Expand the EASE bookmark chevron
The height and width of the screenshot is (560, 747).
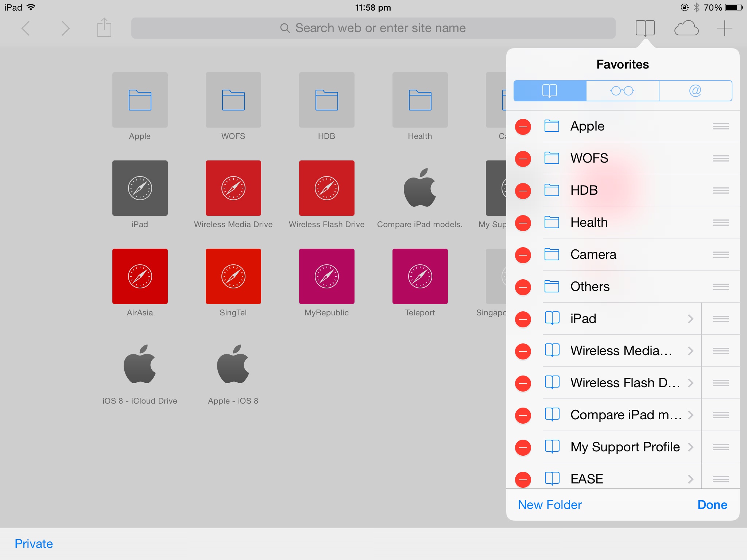pos(691,479)
